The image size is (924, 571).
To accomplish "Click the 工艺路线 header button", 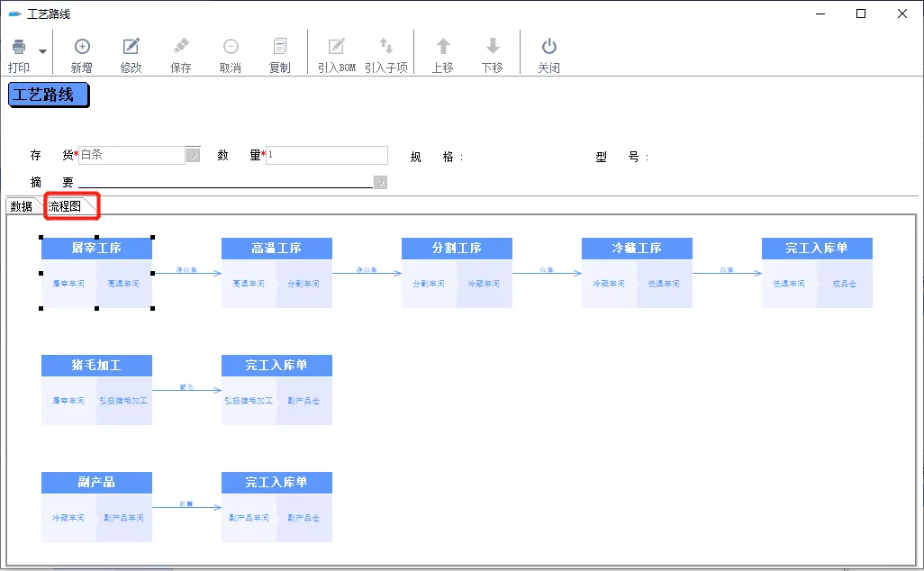I will coord(48,95).
